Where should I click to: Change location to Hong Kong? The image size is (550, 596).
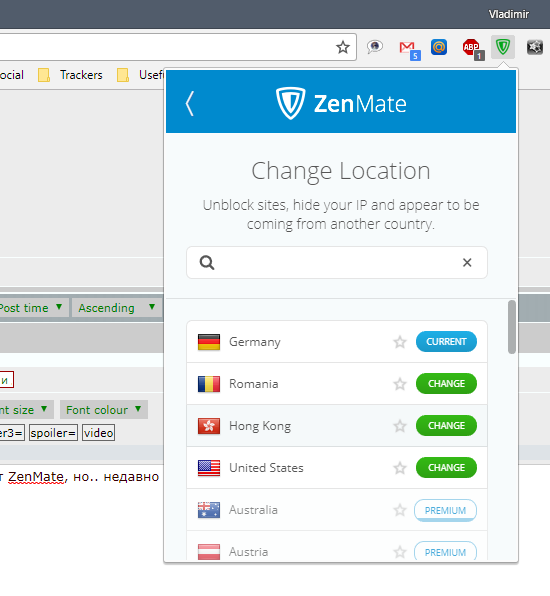[446, 426]
